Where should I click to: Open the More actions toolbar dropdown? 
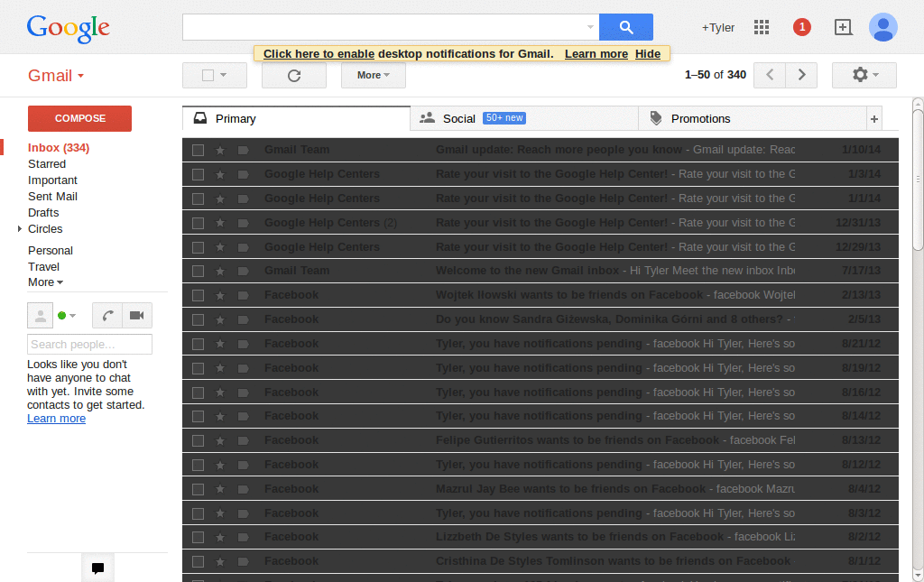(x=374, y=76)
